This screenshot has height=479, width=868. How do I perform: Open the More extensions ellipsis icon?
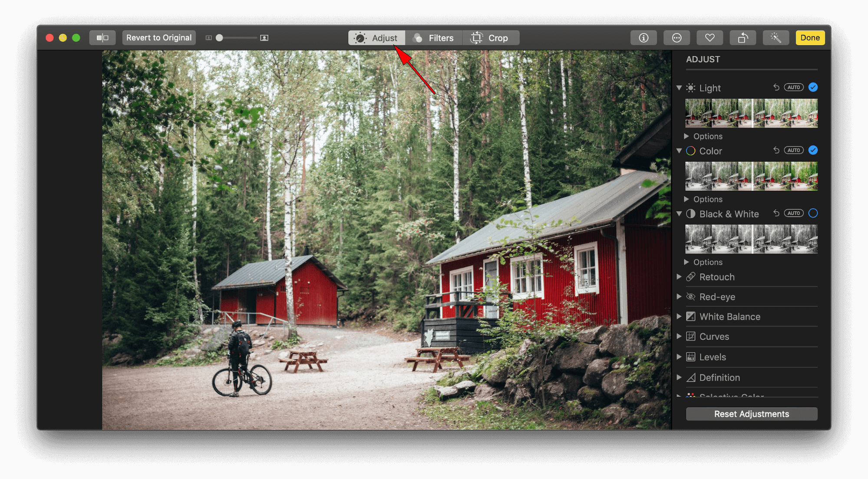677,38
